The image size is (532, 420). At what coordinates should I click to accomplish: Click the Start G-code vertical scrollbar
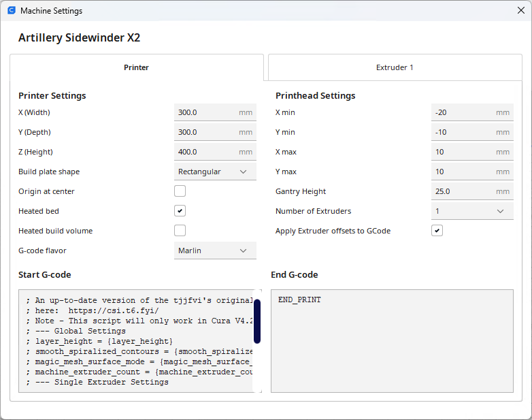(x=257, y=321)
